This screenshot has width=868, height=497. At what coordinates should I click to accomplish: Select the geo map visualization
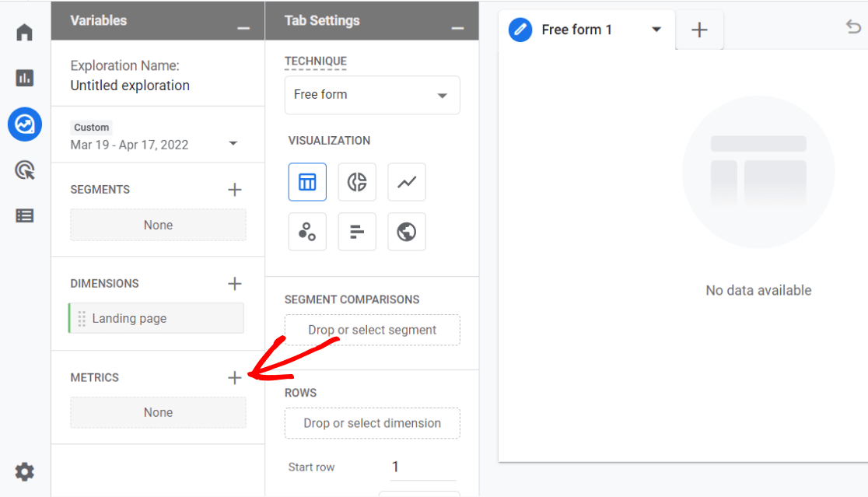point(406,231)
